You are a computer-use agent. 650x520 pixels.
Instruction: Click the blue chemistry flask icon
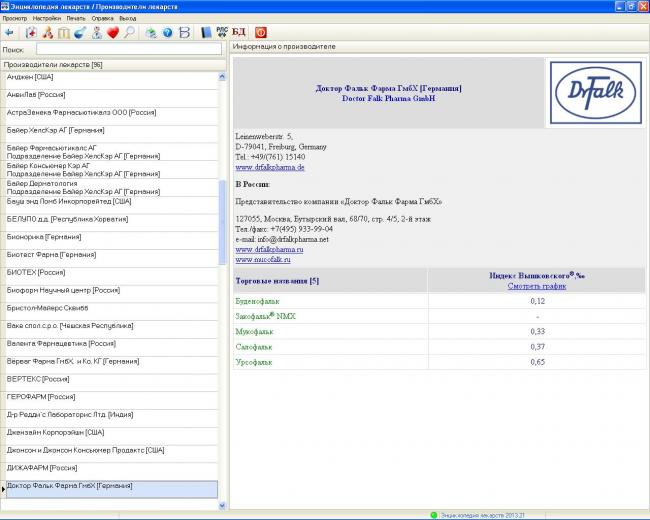pos(80,32)
